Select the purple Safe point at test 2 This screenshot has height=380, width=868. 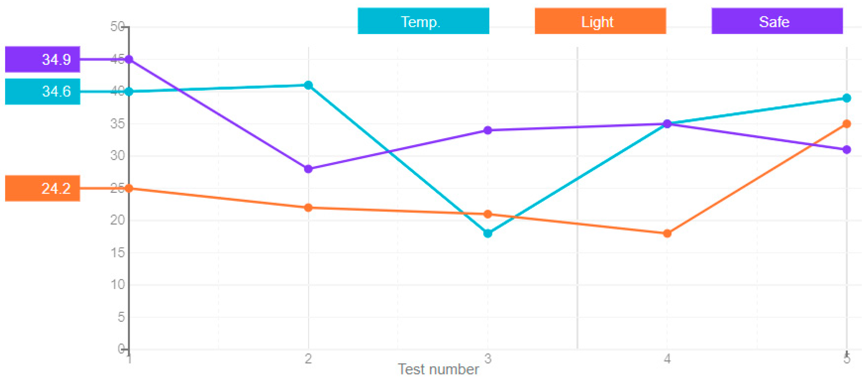(308, 169)
